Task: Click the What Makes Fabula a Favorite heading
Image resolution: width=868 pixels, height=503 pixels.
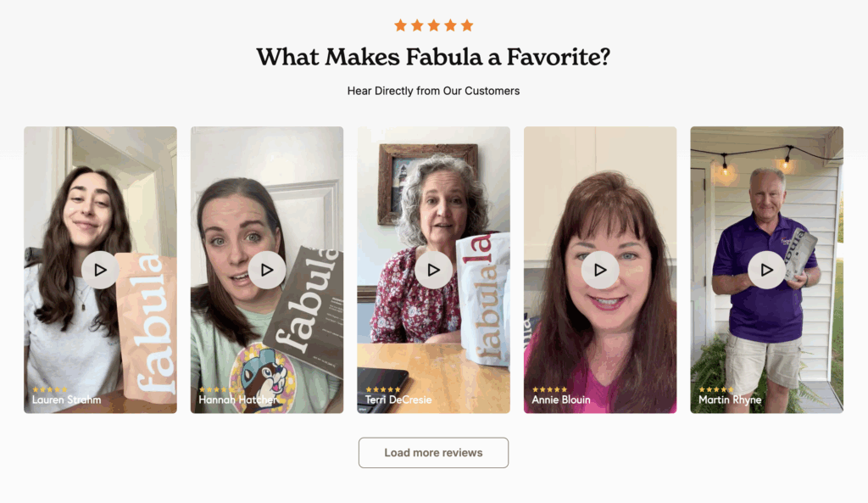Action: tap(433, 58)
